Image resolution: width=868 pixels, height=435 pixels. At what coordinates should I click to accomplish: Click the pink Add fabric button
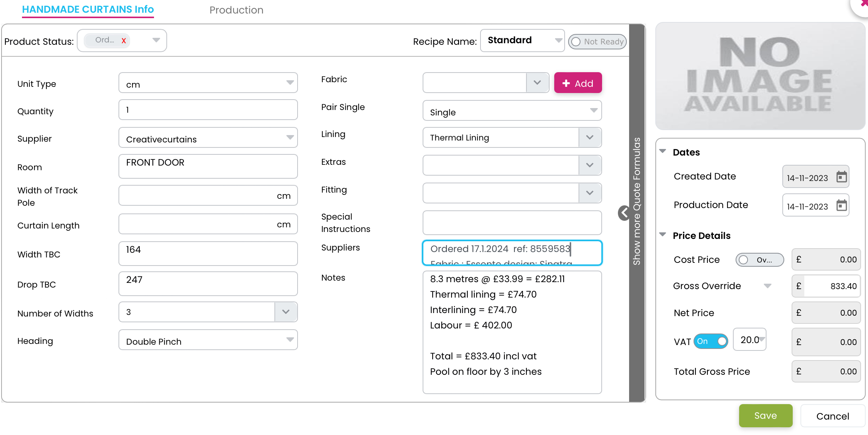coord(577,83)
